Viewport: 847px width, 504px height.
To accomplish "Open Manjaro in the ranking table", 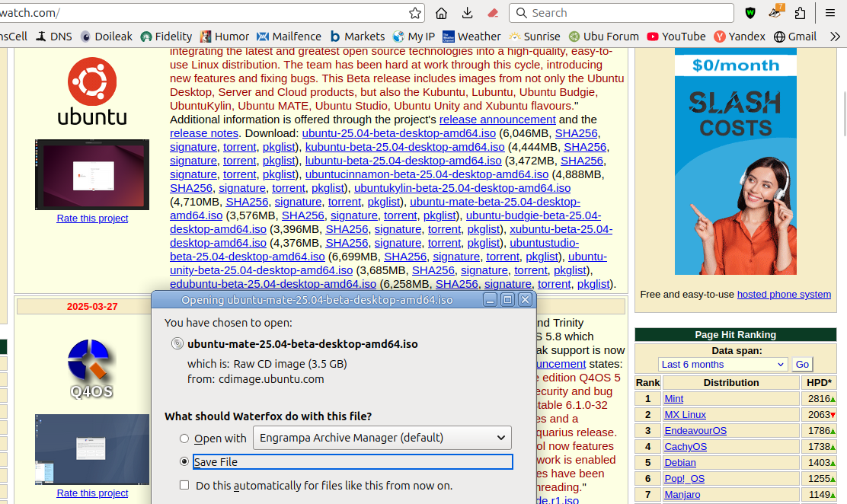I will click(682, 494).
